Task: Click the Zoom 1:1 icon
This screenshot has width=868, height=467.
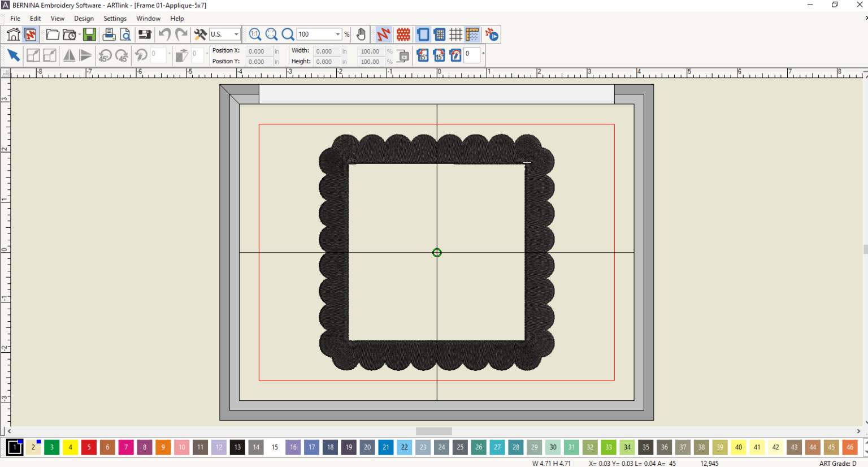Action: point(255,34)
